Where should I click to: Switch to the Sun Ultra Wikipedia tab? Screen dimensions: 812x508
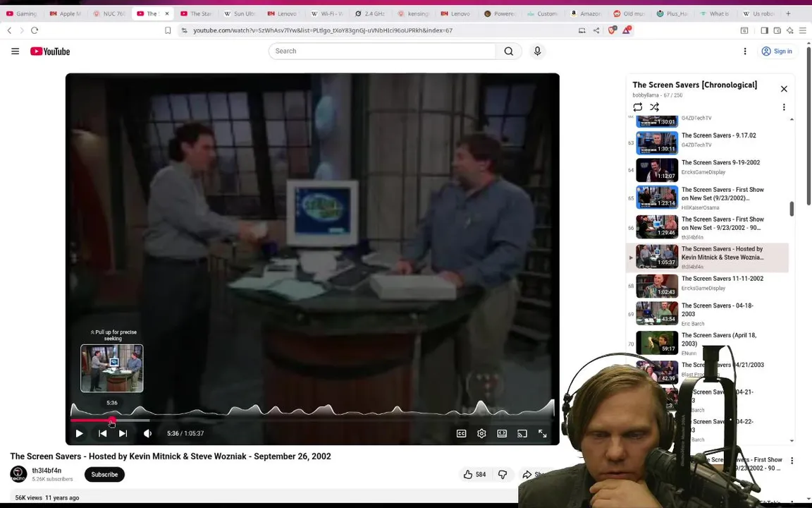240,13
